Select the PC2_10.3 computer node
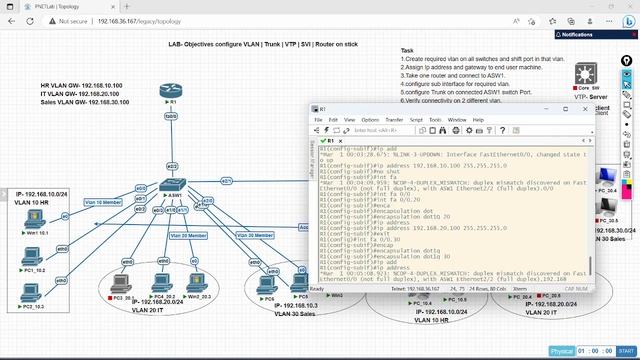Viewport: 640px width, 360px height. click(31, 293)
